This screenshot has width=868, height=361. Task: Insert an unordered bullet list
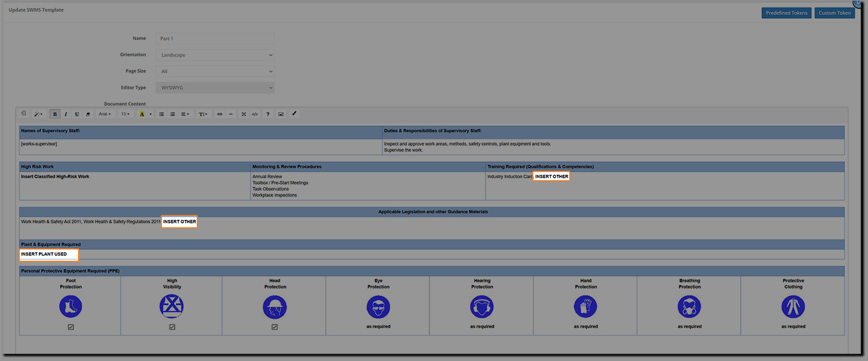tap(161, 114)
